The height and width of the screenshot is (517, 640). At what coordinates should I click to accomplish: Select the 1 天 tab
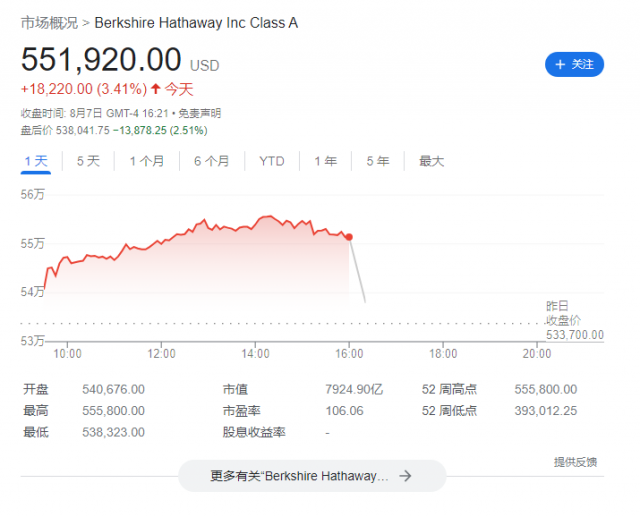point(36,161)
